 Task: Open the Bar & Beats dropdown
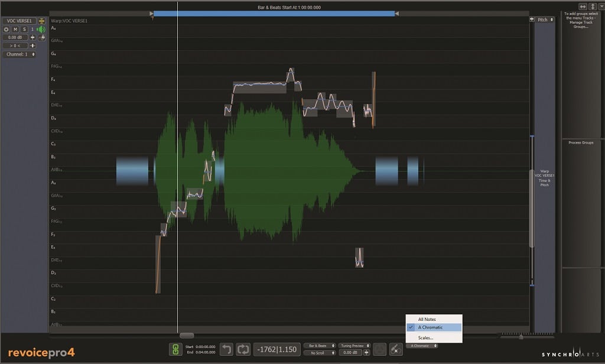pos(320,346)
